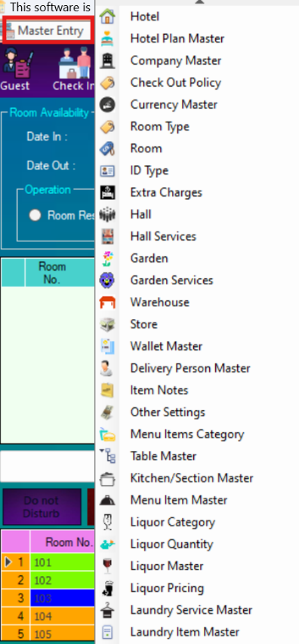Click the Liquor Category glass icon
The width and height of the screenshot is (299, 644).
pyautogui.click(x=107, y=522)
